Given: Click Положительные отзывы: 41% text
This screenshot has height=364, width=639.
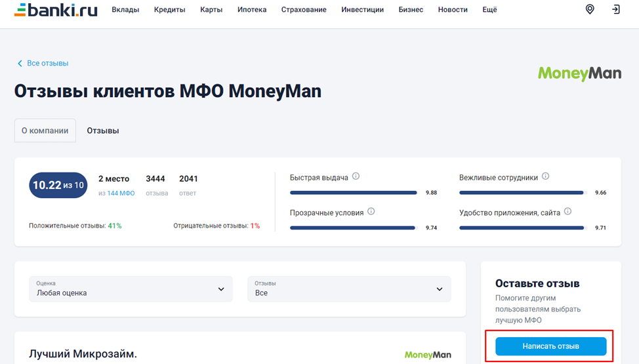Looking at the screenshot, I should coord(75,226).
